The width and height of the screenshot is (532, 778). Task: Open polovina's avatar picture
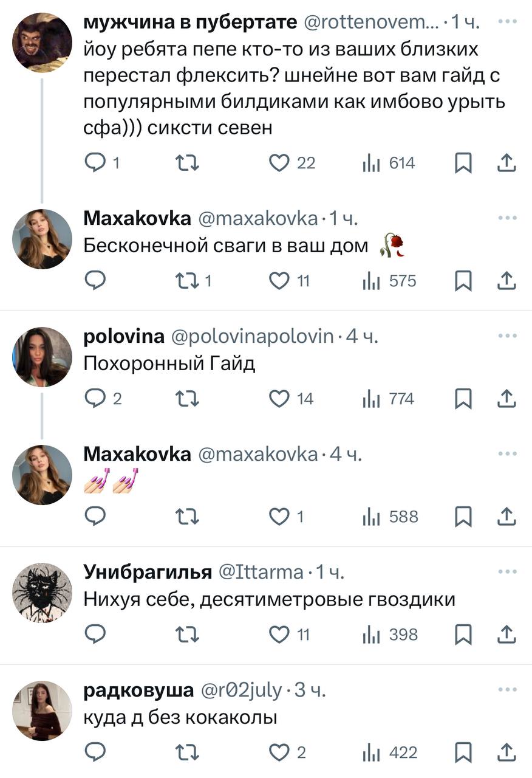click(43, 357)
